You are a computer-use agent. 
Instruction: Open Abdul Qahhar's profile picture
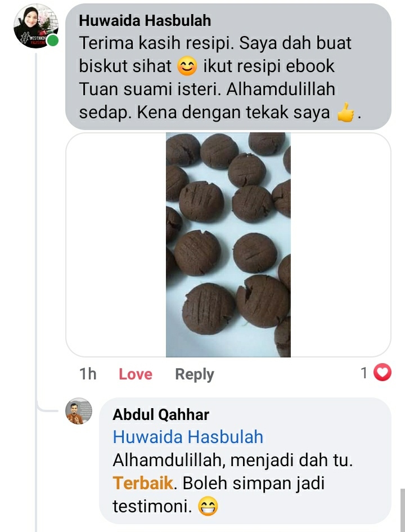79,411
